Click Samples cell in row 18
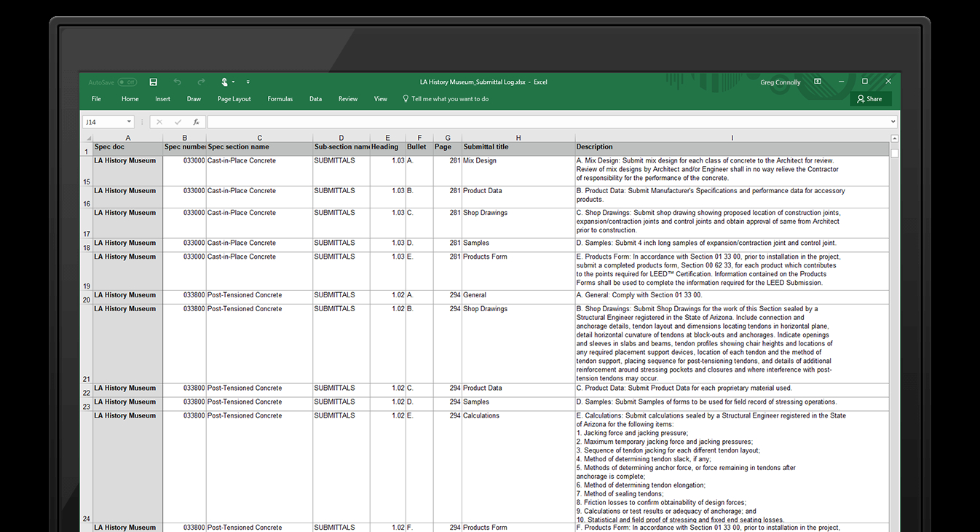The image size is (980, 532). click(x=518, y=245)
